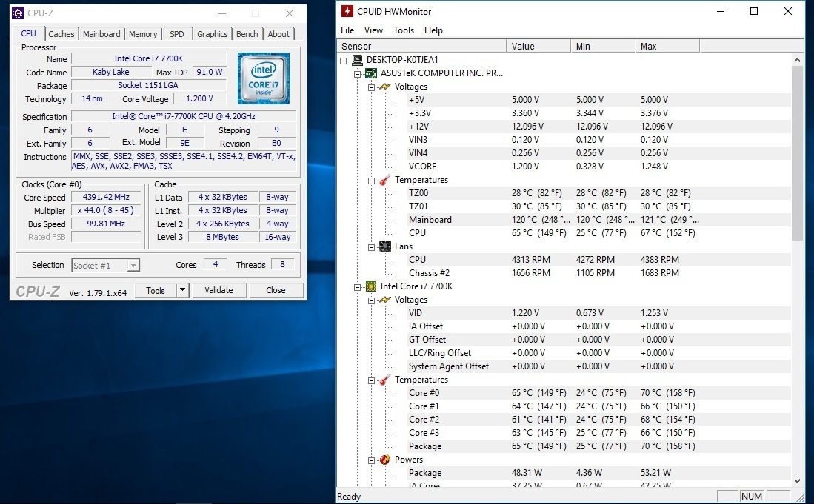The width and height of the screenshot is (814, 504).
Task: Click the Close button in CPU-Z
Action: 276,290
